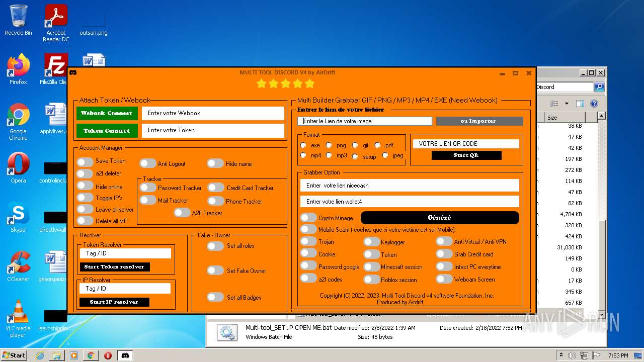Viewport: 644px width, 362px height.
Task: Launch Firefox from the desktop
Action: pyautogui.click(x=18, y=69)
